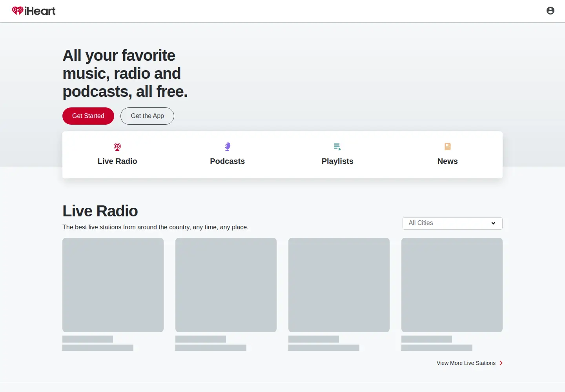Click the iHeart logo
Viewport: 565px width, 392px height.
(x=34, y=11)
